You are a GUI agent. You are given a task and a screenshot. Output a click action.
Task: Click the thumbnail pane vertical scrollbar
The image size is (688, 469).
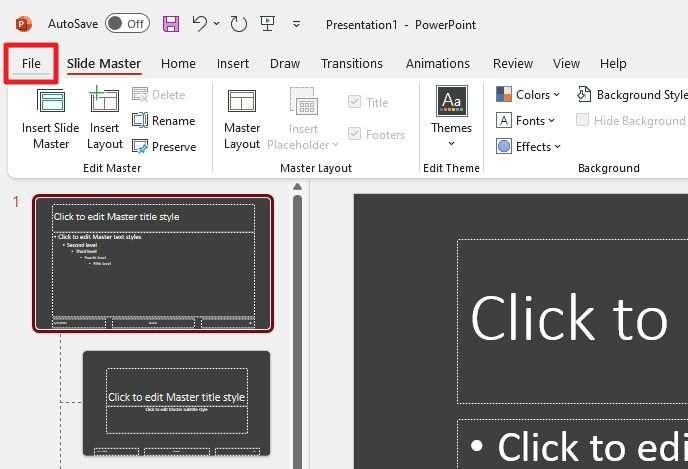point(297,331)
